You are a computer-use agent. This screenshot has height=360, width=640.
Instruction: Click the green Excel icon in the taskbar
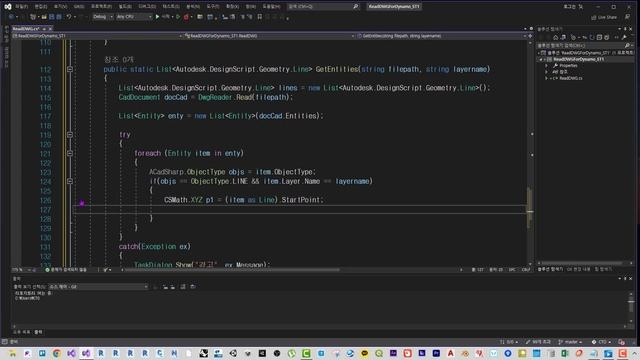point(565,353)
